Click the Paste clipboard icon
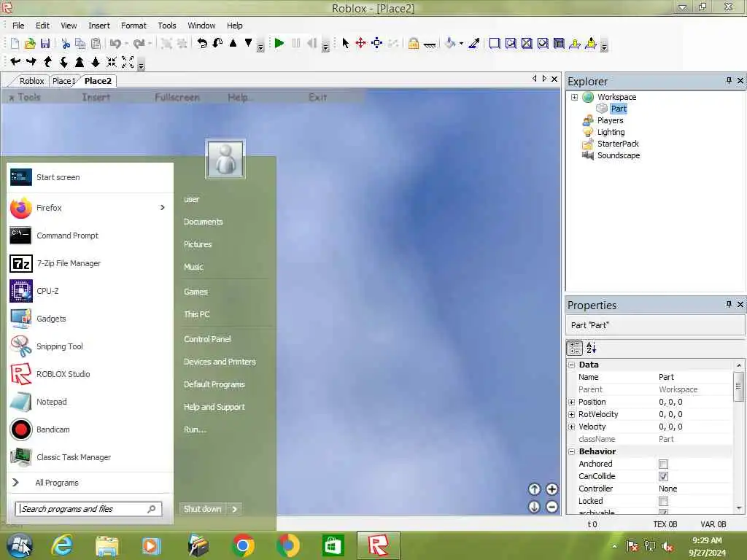 click(96, 44)
